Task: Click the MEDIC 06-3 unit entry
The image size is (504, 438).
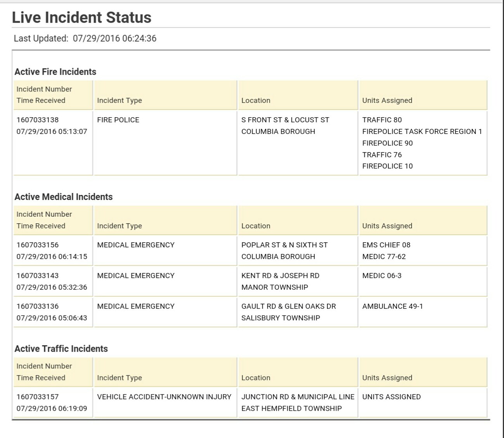Action: click(x=382, y=276)
